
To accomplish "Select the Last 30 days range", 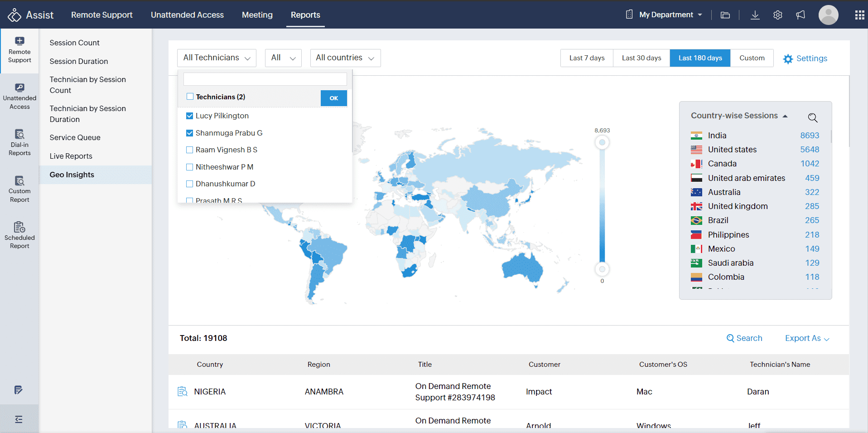I will [x=641, y=58].
